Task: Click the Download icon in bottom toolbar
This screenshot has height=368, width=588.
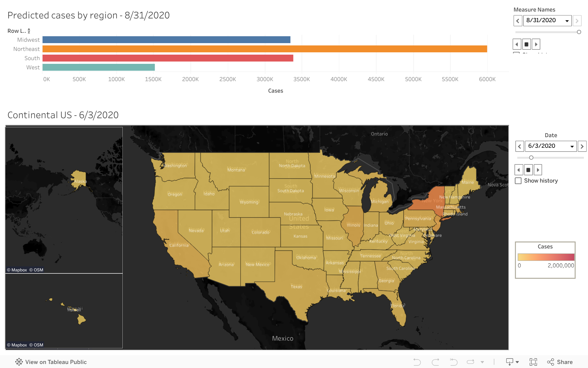Action: [x=510, y=362]
